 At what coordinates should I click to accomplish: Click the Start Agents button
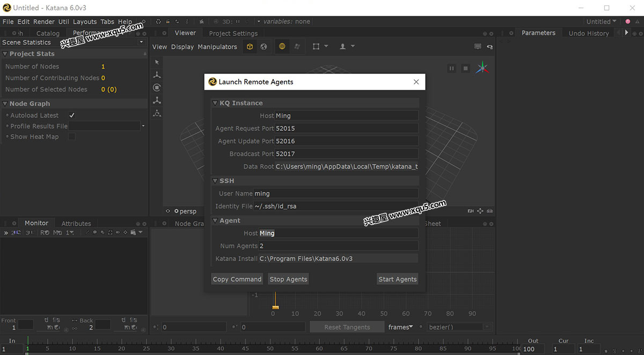[x=397, y=279]
